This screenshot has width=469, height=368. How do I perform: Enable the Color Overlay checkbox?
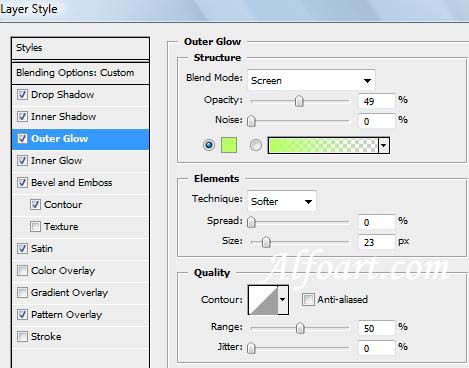(x=22, y=270)
